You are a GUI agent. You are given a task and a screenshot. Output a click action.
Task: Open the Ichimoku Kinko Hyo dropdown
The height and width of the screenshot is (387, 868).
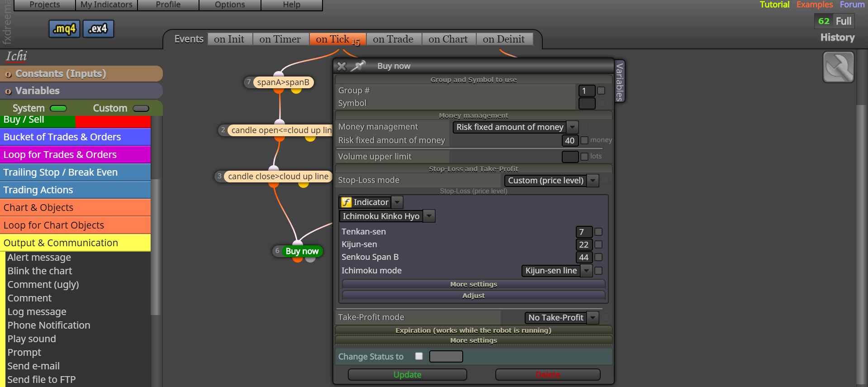coord(387,216)
